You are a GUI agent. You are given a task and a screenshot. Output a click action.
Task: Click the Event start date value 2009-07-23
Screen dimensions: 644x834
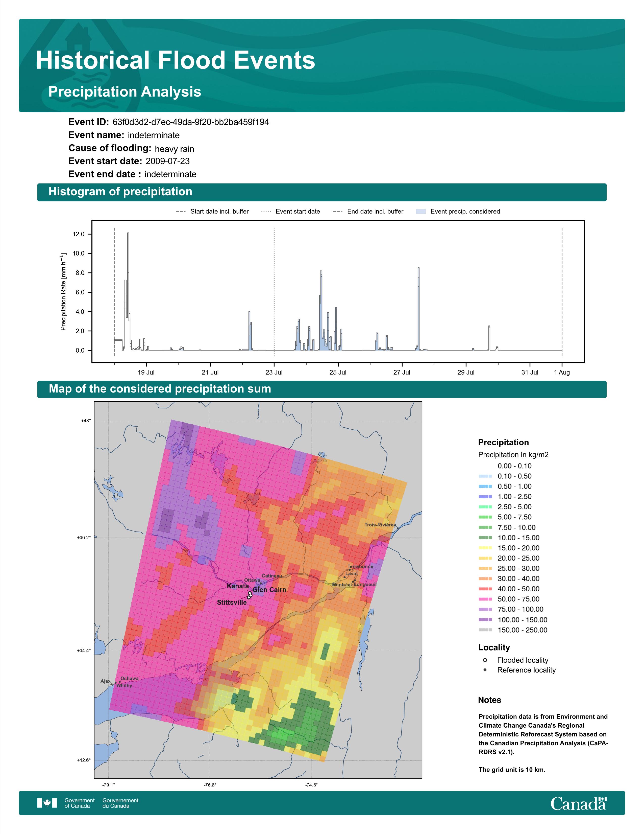[x=167, y=161]
